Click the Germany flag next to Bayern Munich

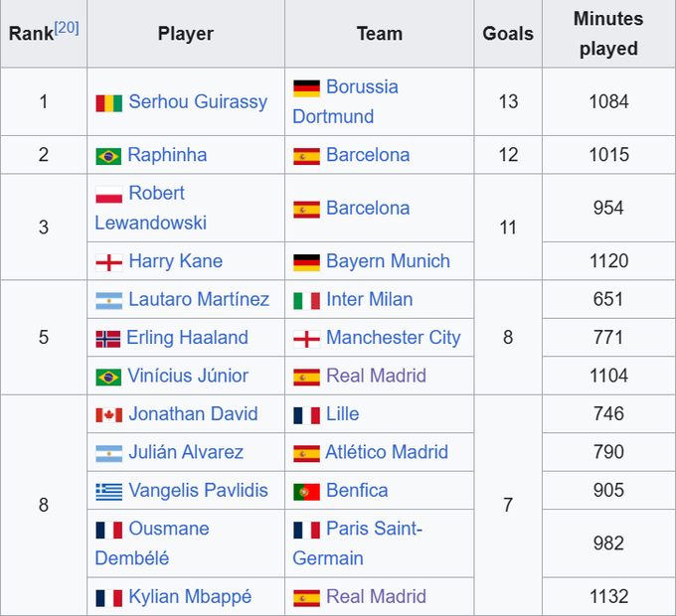point(306,262)
